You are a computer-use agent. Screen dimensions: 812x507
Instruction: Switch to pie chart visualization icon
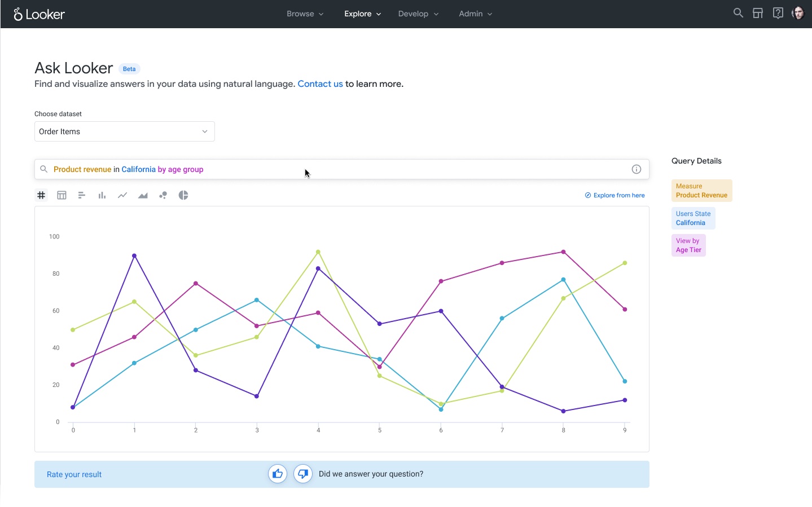tap(183, 195)
